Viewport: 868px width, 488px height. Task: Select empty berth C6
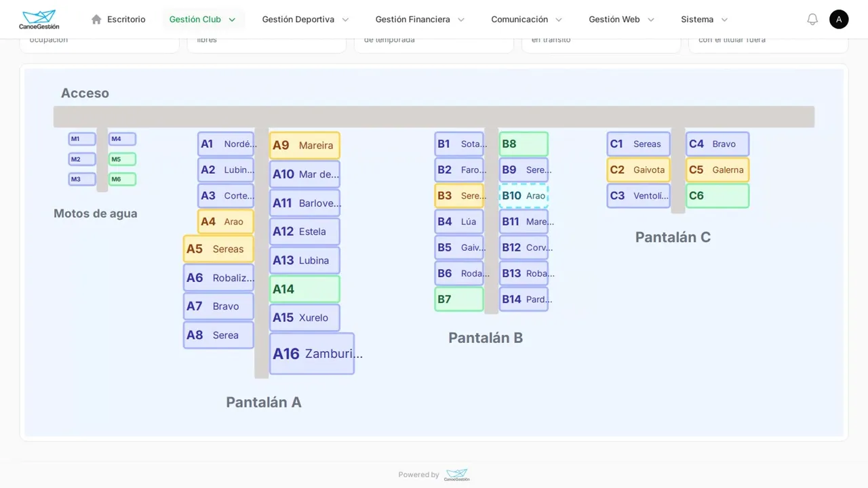coord(717,196)
